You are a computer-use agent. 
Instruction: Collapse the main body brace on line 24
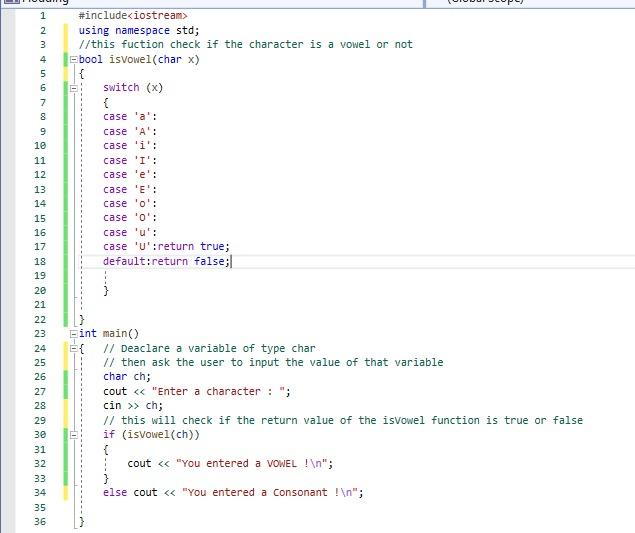click(x=73, y=348)
